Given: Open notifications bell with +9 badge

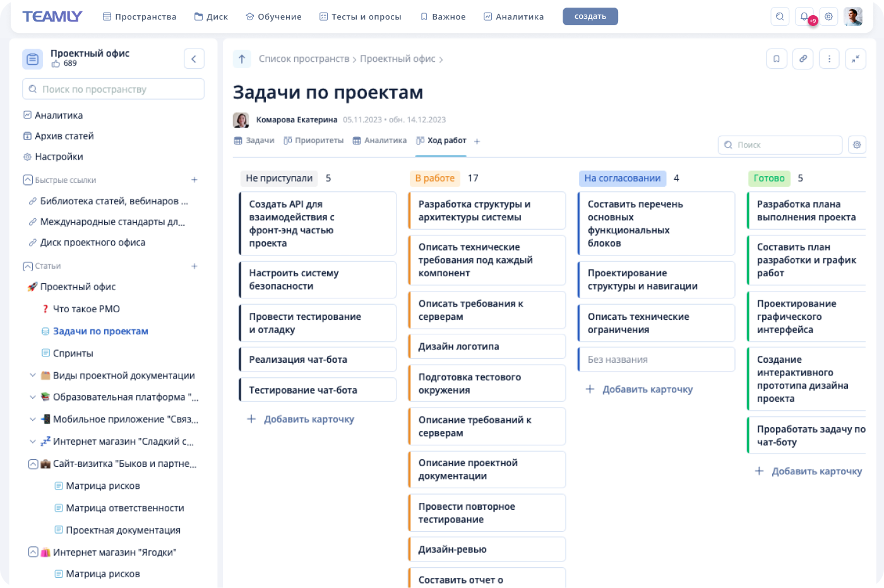Looking at the screenshot, I should 804,17.
